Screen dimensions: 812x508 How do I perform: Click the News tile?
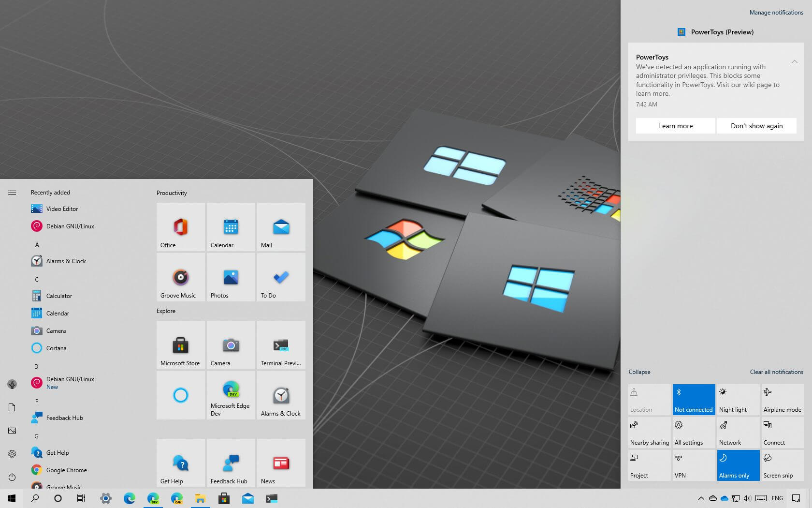(x=281, y=463)
